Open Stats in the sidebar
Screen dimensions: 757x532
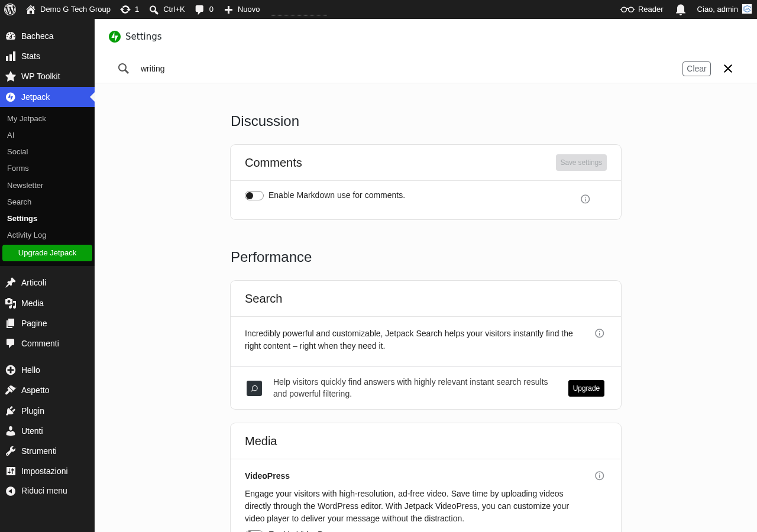point(47,56)
